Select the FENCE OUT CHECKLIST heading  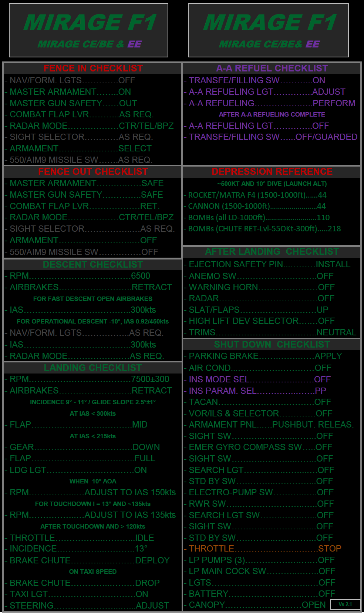(x=93, y=172)
